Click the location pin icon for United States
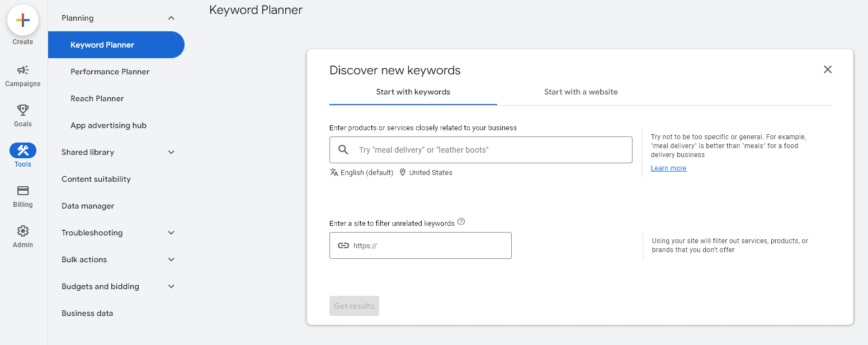The width and height of the screenshot is (868, 345). coord(402,172)
